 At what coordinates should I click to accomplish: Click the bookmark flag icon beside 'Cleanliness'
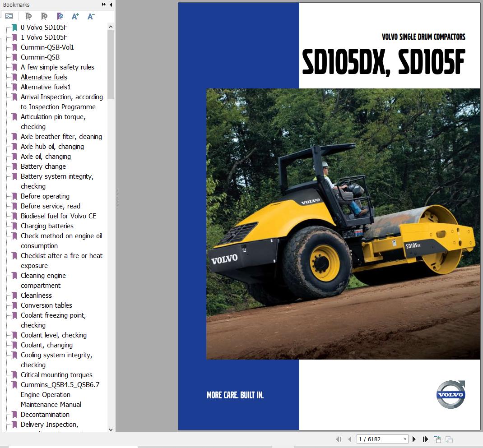click(14, 296)
